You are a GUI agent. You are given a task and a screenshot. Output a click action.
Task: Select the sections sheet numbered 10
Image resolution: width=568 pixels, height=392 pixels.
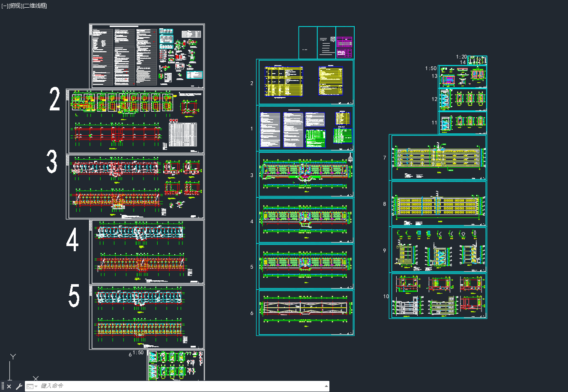point(438,296)
